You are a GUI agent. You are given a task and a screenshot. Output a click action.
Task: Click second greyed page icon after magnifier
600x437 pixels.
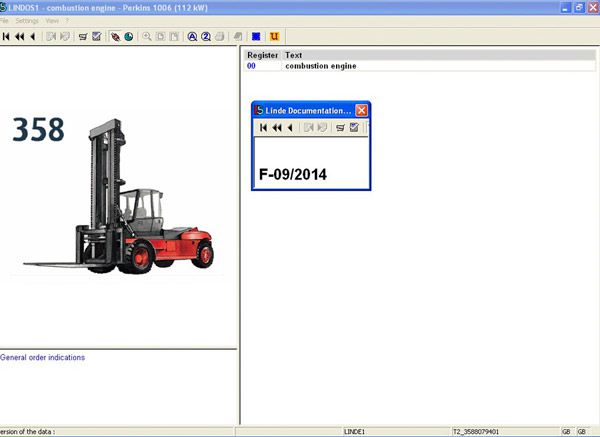pyautogui.click(x=174, y=36)
